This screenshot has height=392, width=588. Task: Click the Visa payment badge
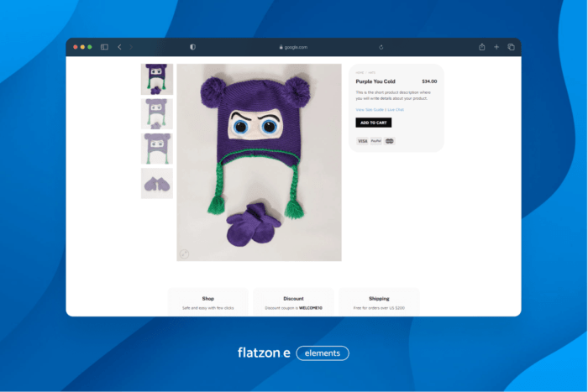[x=363, y=141]
